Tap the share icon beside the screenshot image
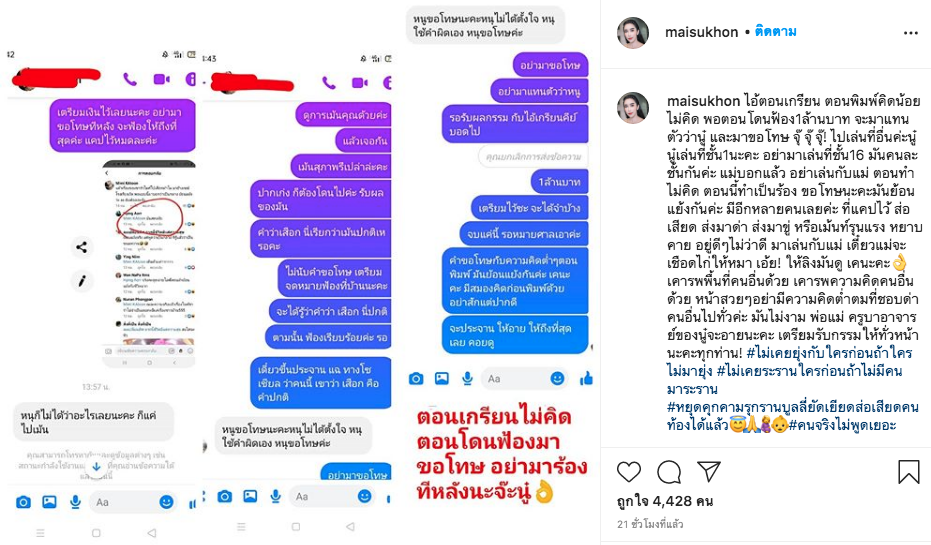 [x=82, y=247]
